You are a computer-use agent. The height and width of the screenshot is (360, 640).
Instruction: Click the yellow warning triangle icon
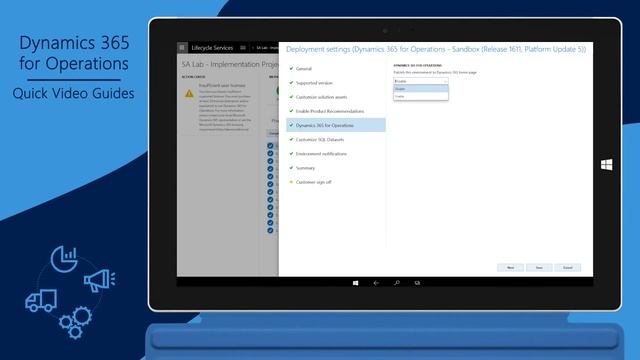[x=189, y=94]
